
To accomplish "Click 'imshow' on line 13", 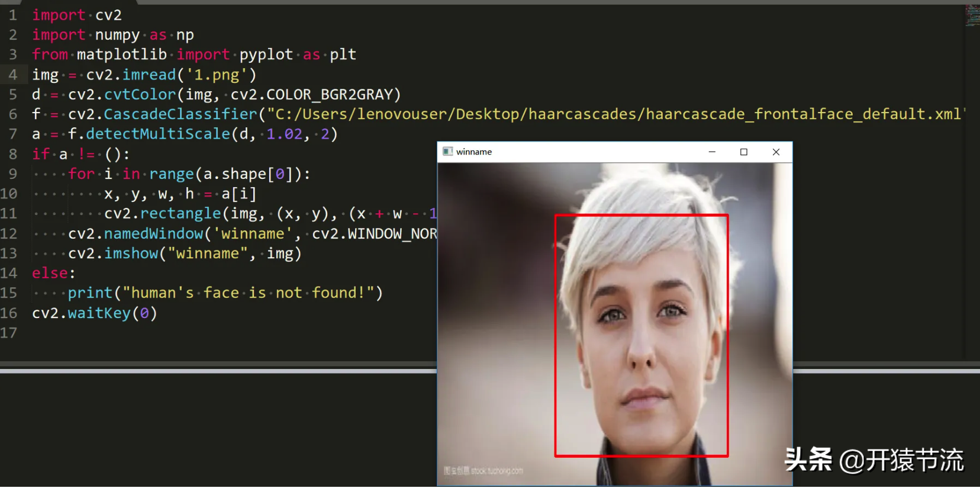I will click(x=131, y=253).
